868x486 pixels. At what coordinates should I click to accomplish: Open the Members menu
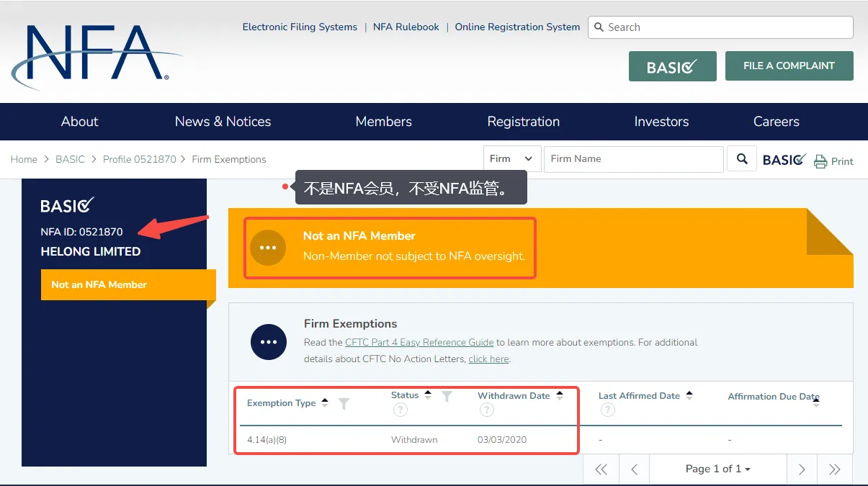[x=384, y=122]
